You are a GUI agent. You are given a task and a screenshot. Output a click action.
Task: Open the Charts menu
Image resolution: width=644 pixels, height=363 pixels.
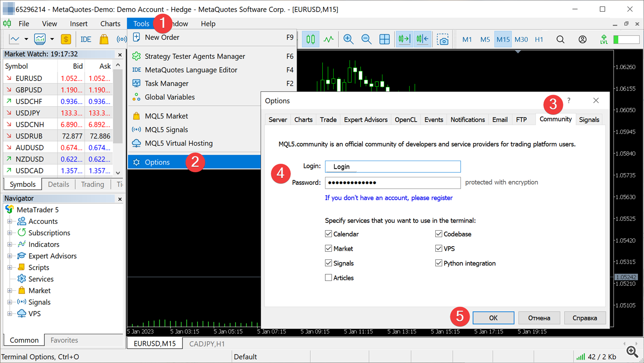110,24
